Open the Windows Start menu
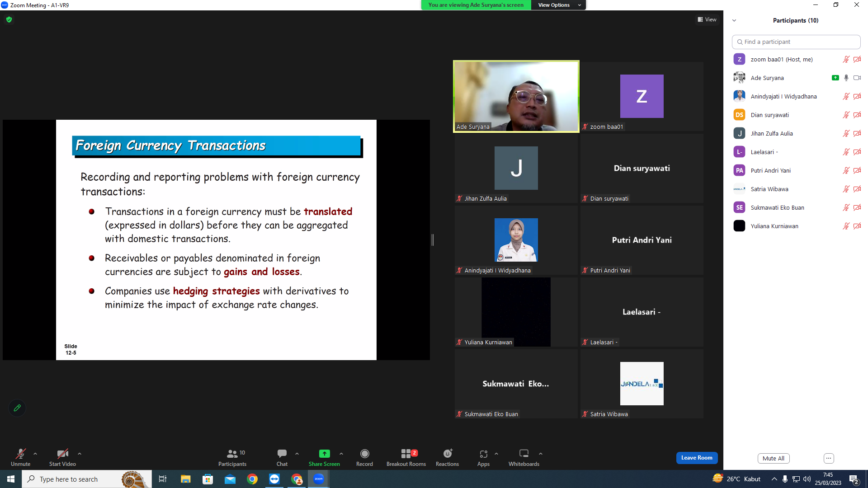This screenshot has height=488, width=868. (11, 479)
